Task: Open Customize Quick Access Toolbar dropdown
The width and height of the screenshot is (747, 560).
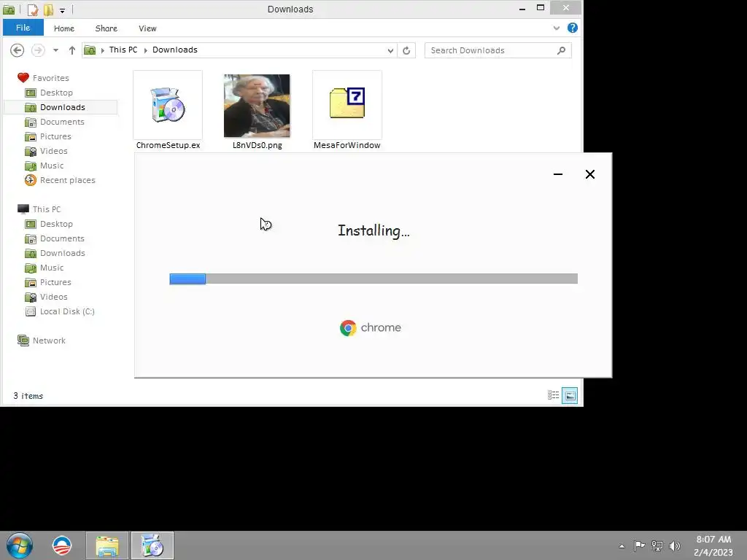Action: (63, 10)
